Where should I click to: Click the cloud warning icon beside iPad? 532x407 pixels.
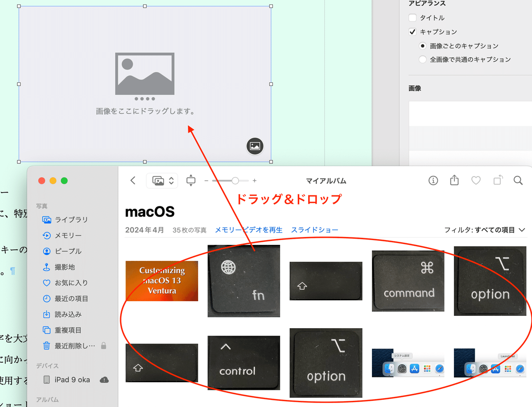coord(104,380)
